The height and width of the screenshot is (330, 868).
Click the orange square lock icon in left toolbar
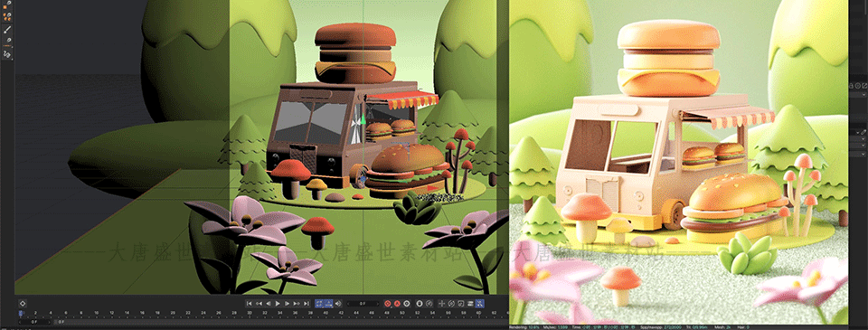(6, 5)
